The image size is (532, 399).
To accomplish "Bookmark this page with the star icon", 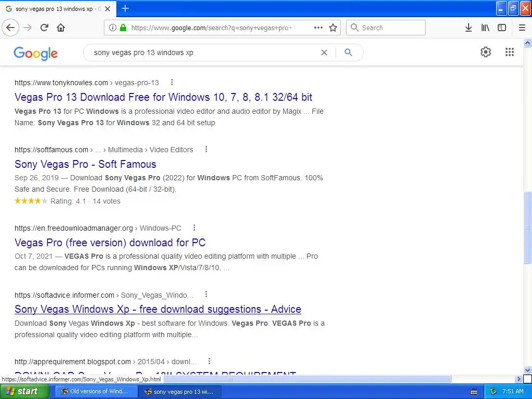I will [x=333, y=28].
